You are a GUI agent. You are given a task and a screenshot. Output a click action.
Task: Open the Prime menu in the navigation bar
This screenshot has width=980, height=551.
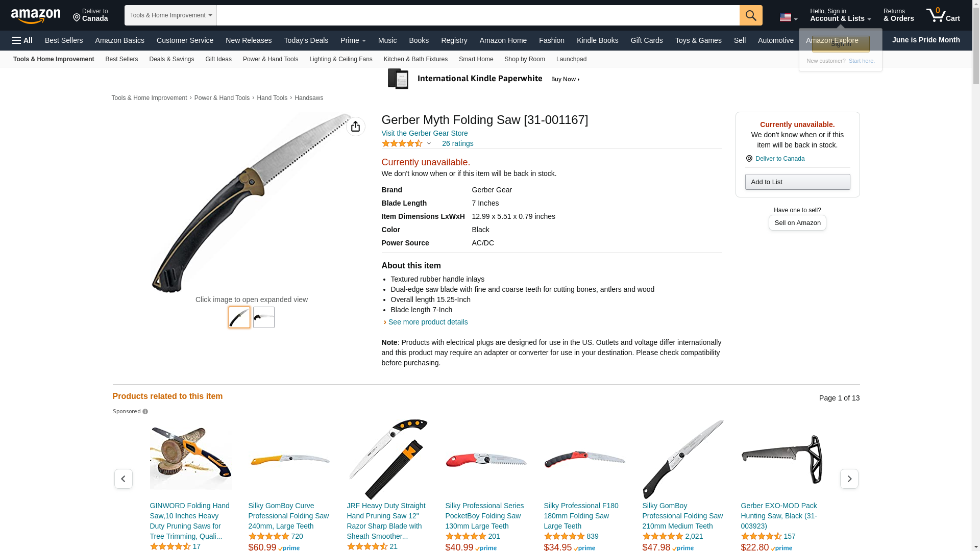(353, 40)
